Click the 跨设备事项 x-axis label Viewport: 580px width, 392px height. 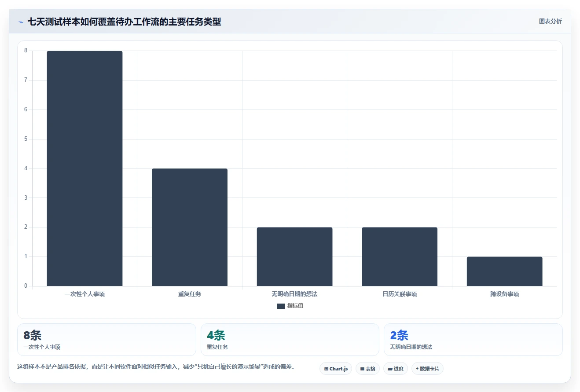click(504, 294)
